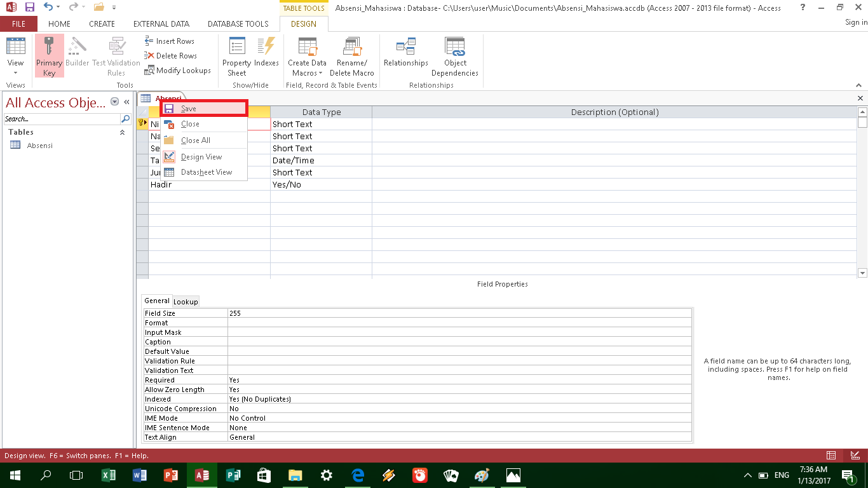The image size is (868, 488).
Task: Open the Action Center notification icon
Action: [848, 475]
